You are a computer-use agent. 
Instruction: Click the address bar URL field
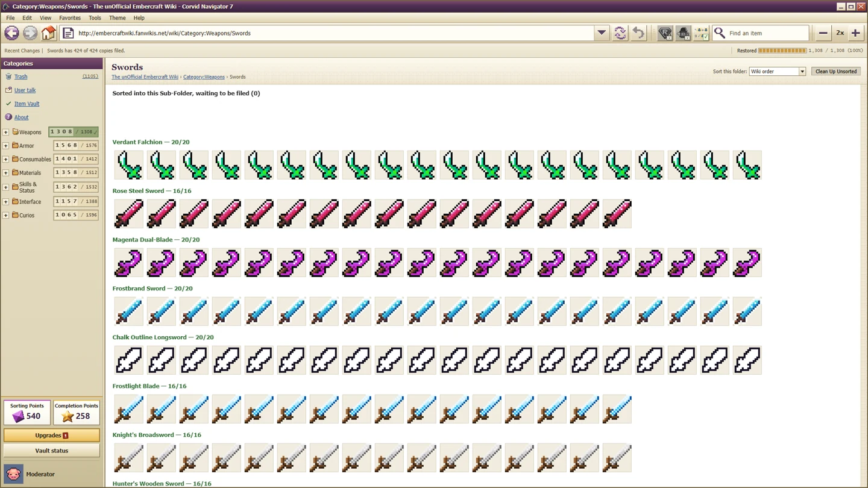[335, 33]
